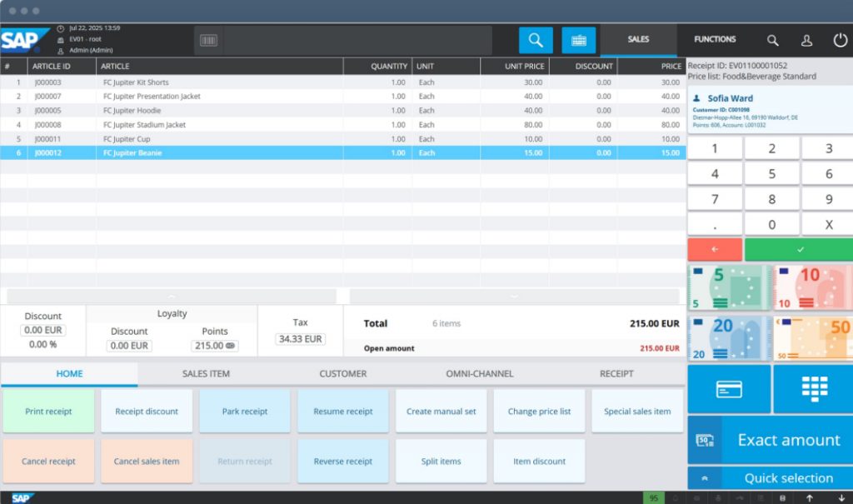Screen dimensions: 853x504
Task: Click the Cancel sales item button
Action: tap(147, 461)
